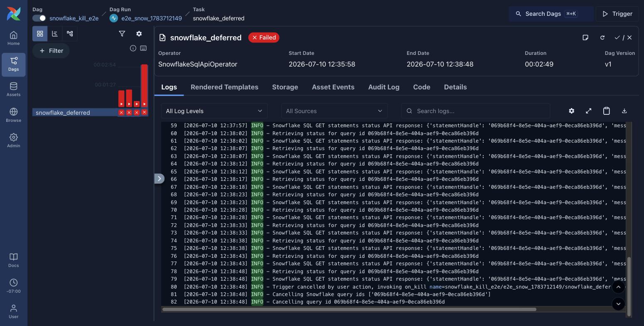Open the Details tab
This screenshot has width=644, height=326.
click(455, 87)
